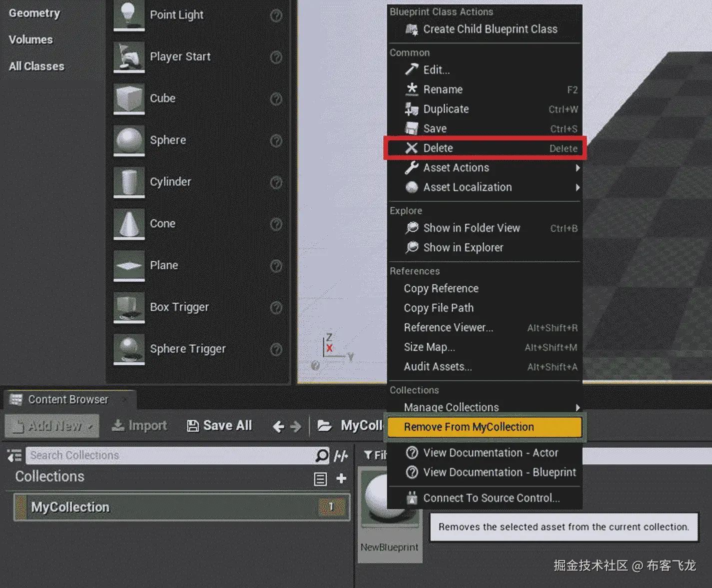Choose Save from context menu
The width and height of the screenshot is (712, 588).
tap(485, 128)
